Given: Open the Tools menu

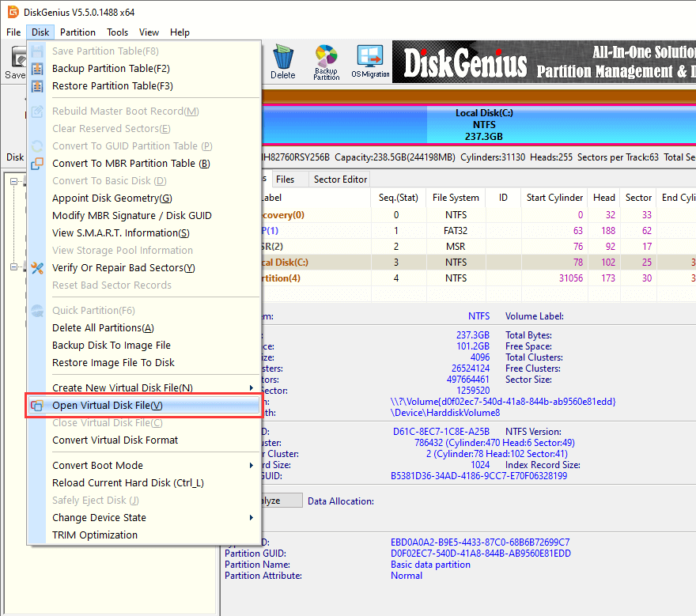Looking at the screenshot, I should click(118, 32).
